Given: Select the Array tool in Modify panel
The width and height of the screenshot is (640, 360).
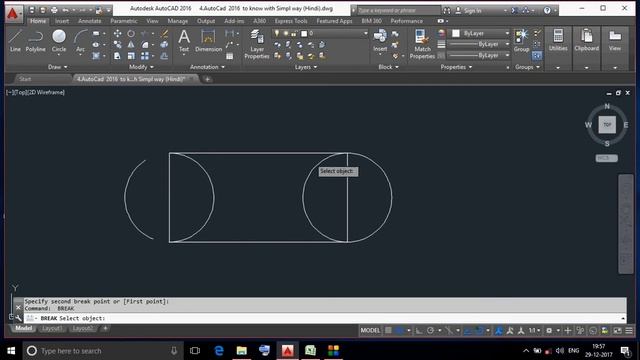Looking at the screenshot, I should [x=145, y=56].
